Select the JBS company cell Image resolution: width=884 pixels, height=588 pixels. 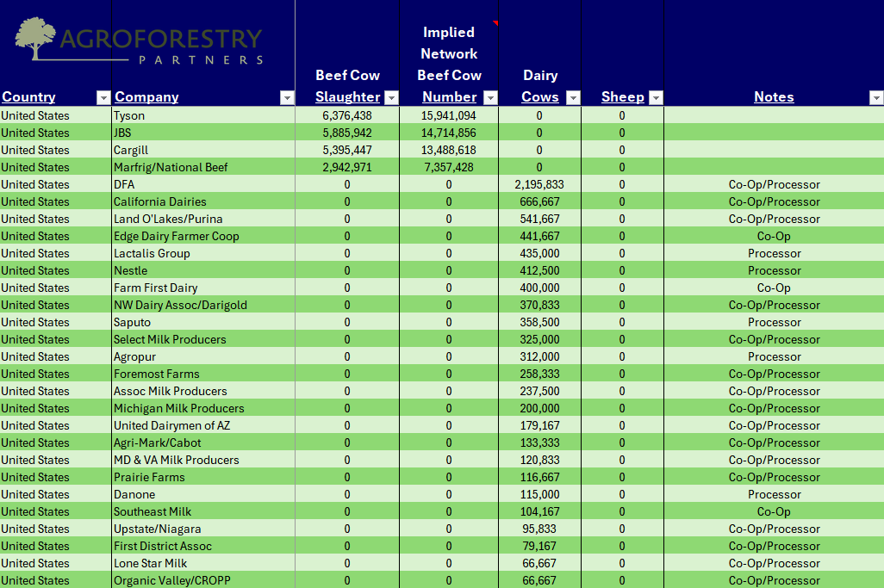(x=203, y=133)
